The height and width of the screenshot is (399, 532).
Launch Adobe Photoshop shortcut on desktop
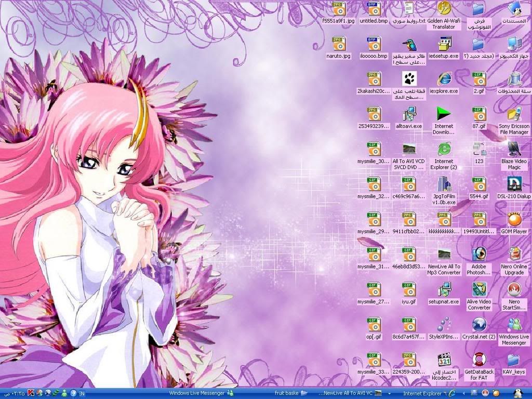tap(478, 255)
